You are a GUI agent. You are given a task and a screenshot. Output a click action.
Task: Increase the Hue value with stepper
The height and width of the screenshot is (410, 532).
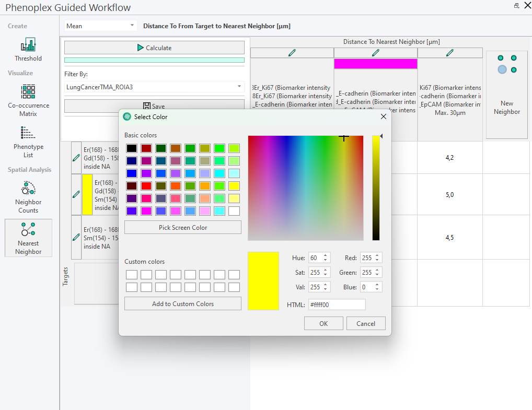(x=326, y=255)
